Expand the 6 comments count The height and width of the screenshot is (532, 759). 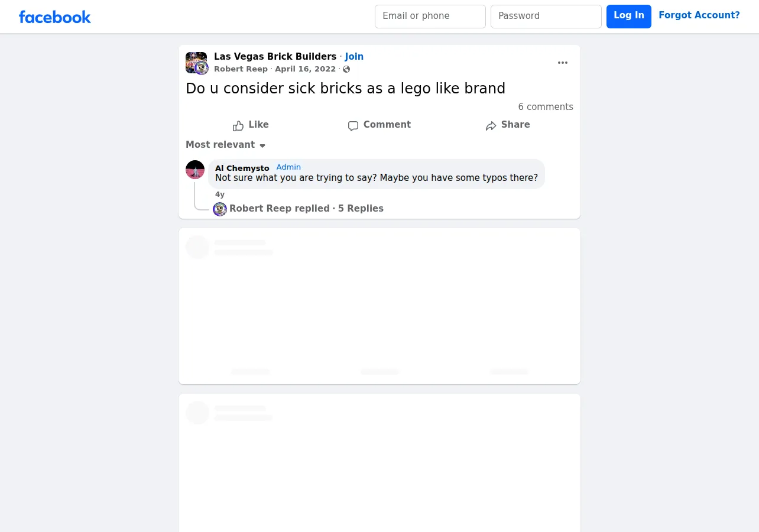click(x=546, y=107)
